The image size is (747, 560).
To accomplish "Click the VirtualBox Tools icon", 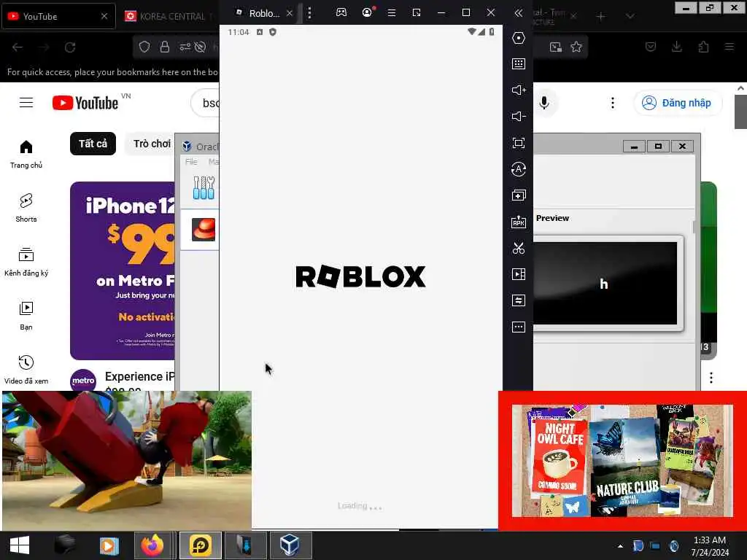I will tap(204, 187).
